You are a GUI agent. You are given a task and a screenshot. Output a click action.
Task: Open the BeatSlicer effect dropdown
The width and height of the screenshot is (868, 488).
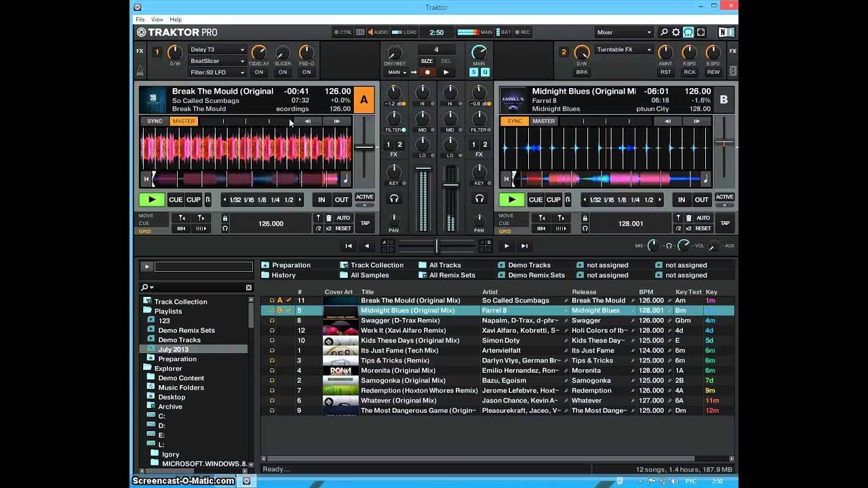point(217,61)
